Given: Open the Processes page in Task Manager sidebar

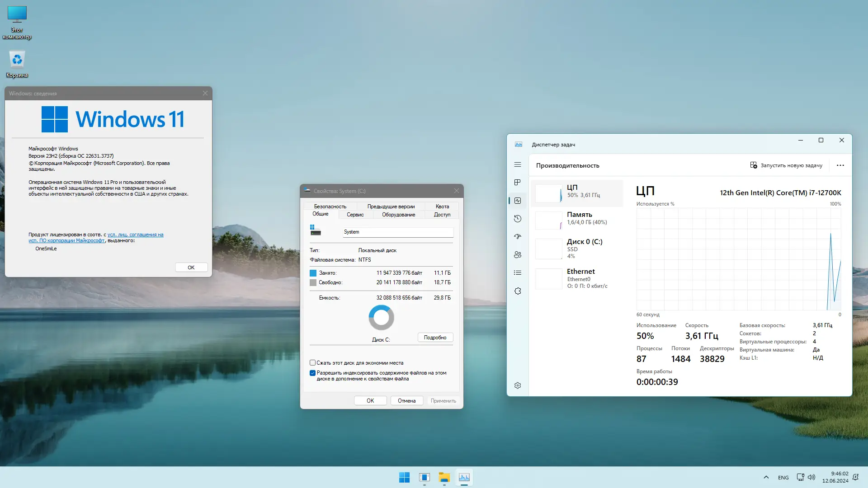Looking at the screenshot, I should (x=518, y=182).
